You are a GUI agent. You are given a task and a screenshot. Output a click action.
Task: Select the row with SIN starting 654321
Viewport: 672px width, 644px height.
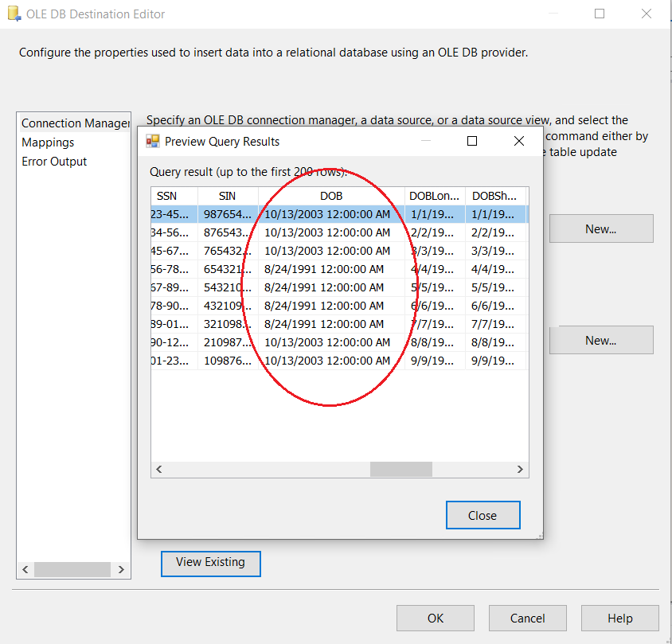click(228, 269)
